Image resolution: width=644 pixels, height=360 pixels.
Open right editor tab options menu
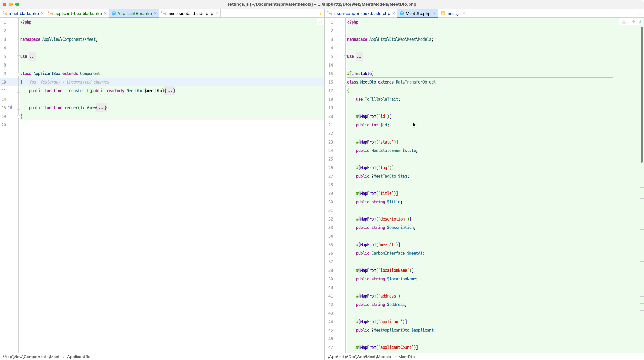point(640,13)
